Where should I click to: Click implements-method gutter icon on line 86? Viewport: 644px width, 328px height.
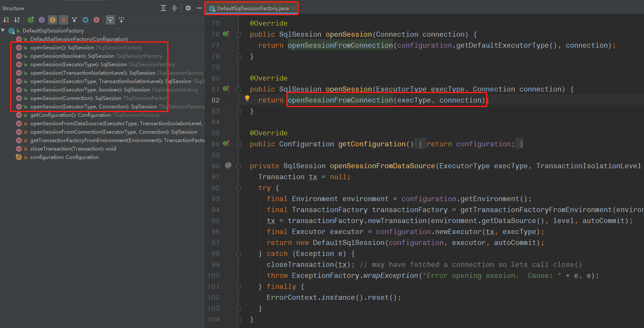(226, 143)
